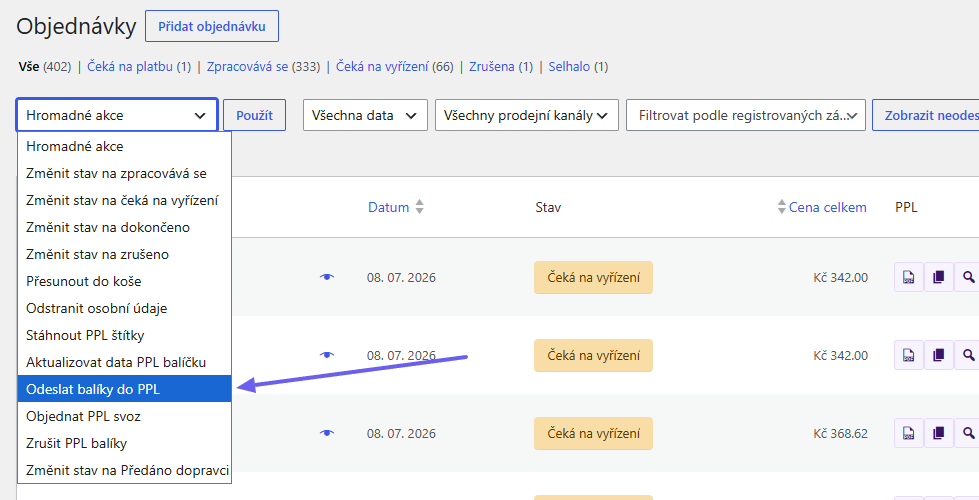Click the PPL column header
The width and height of the screenshot is (979, 500).
click(906, 207)
